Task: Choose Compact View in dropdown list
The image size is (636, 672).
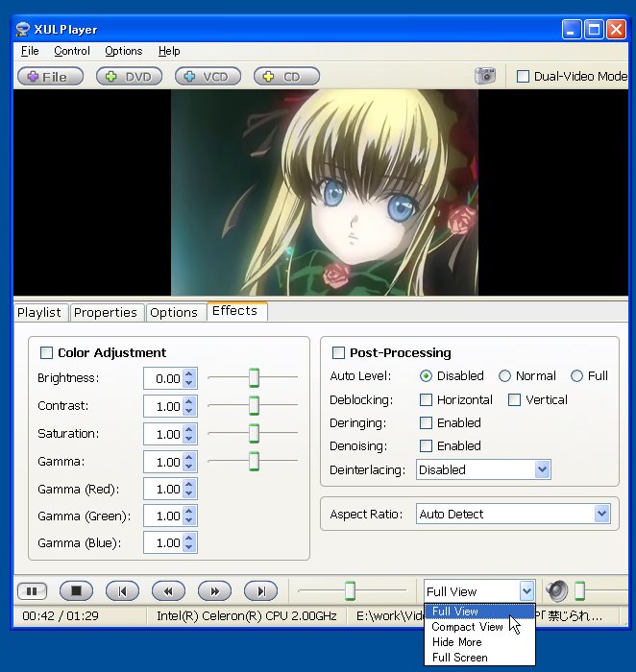Action: tap(479, 627)
